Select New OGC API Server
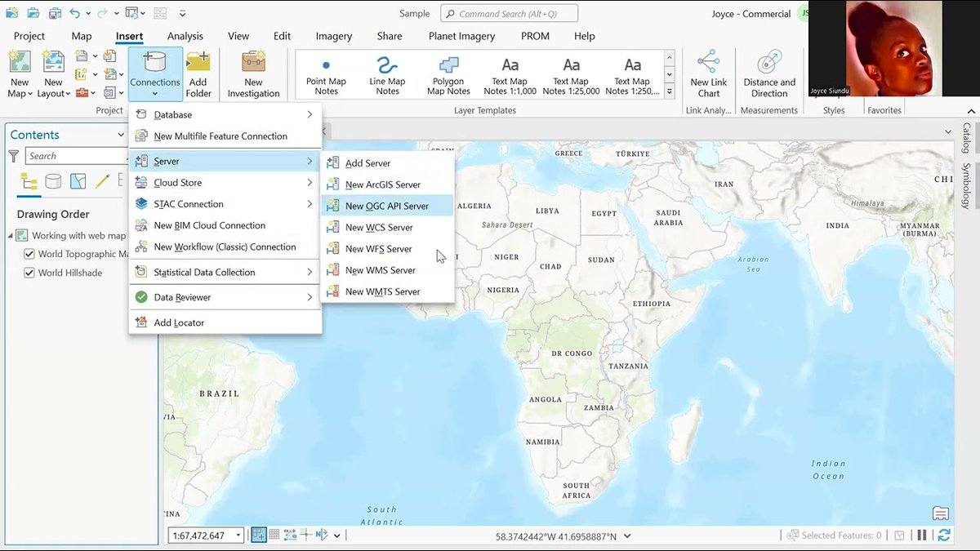The width and height of the screenshot is (980, 551). [387, 206]
